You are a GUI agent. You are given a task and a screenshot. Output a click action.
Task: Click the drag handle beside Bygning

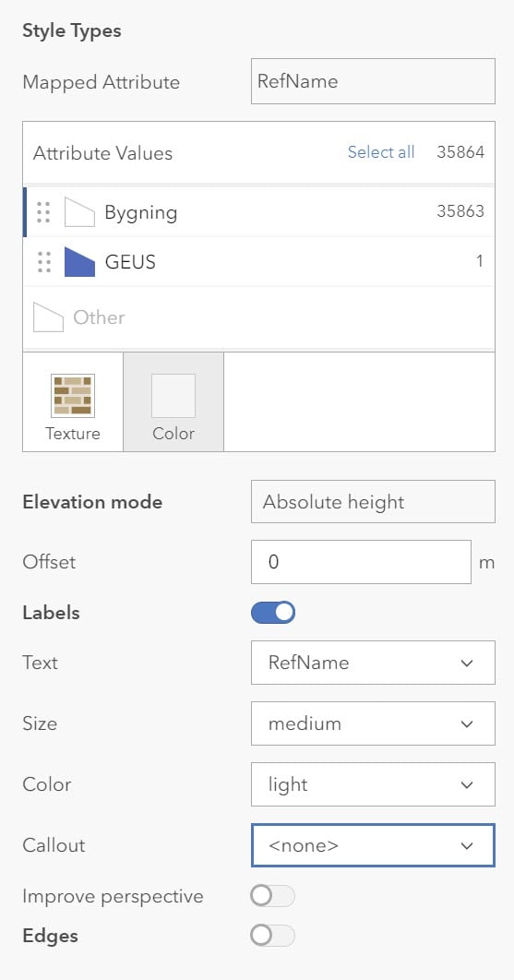[43, 212]
